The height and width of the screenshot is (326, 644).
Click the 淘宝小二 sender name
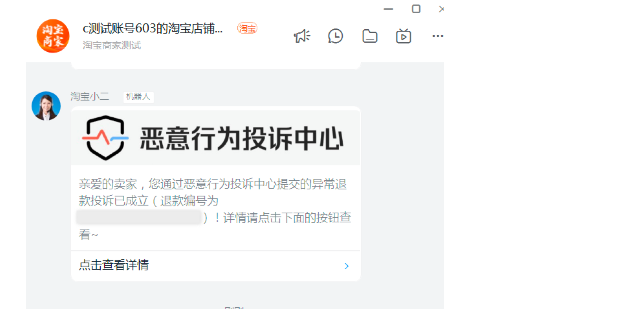coord(90,97)
